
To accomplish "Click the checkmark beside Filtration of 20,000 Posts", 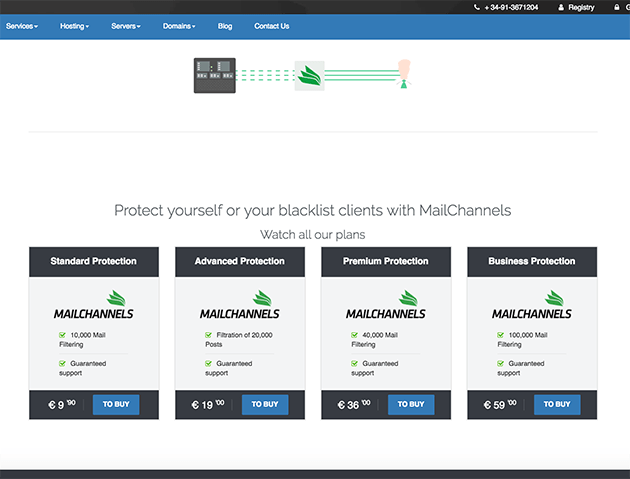I will point(209,335).
